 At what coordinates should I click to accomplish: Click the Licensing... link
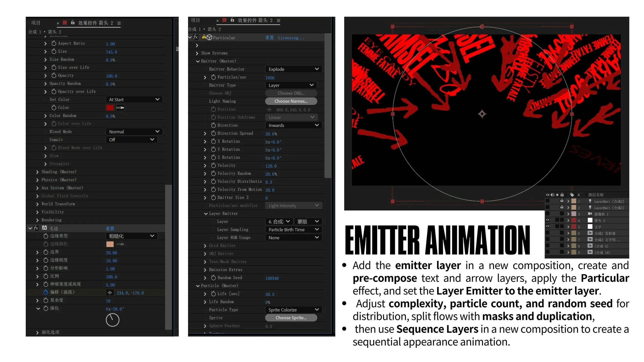pos(291,38)
